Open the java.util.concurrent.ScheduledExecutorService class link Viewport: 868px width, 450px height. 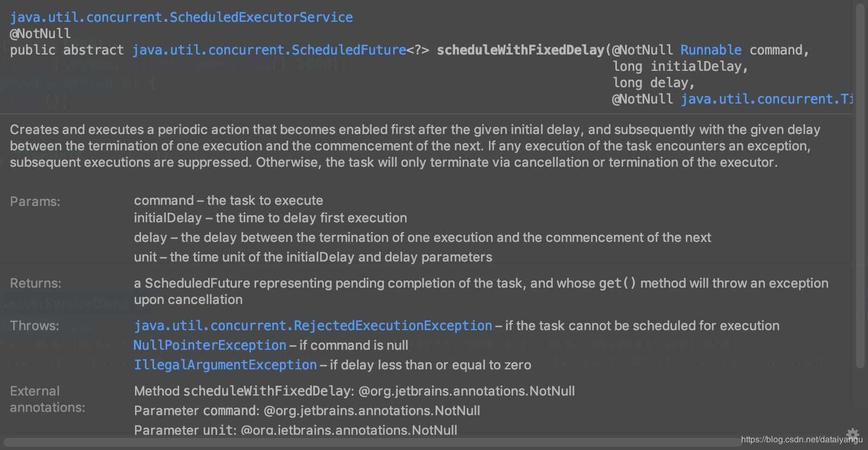click(x=181, y=17)
